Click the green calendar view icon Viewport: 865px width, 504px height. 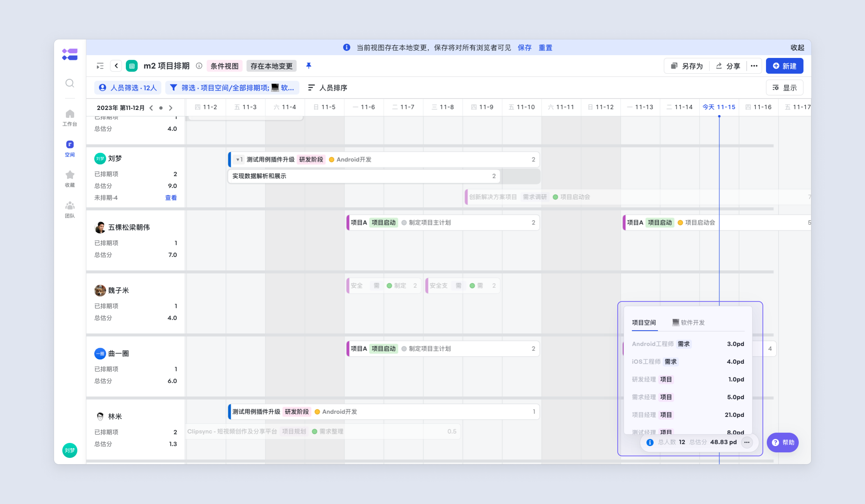[132, 66]
